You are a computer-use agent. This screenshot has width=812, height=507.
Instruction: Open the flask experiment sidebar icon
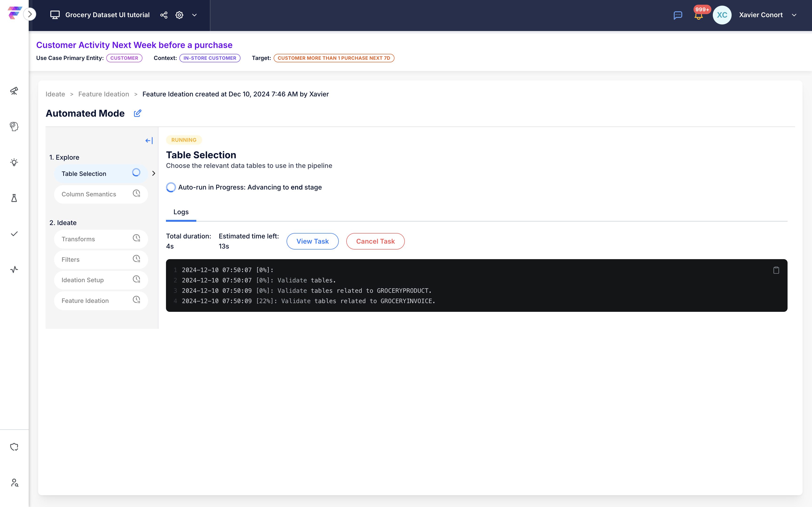(14, 198)
